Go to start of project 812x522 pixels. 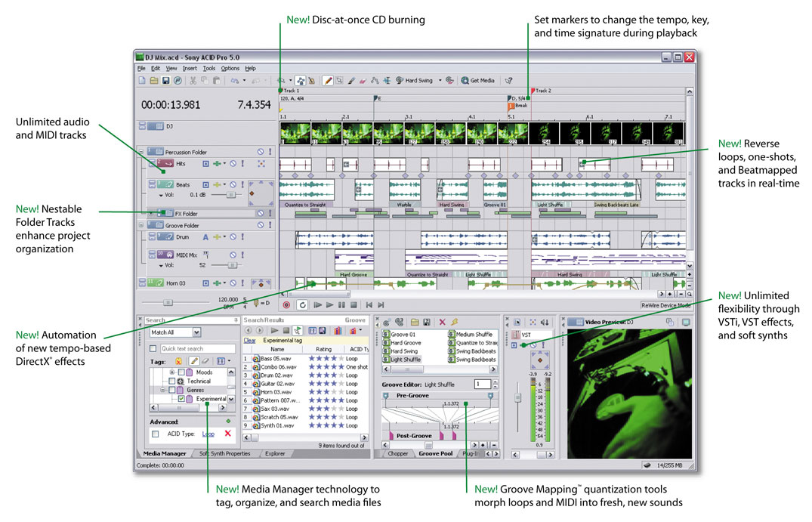click(x=369, y=305)
